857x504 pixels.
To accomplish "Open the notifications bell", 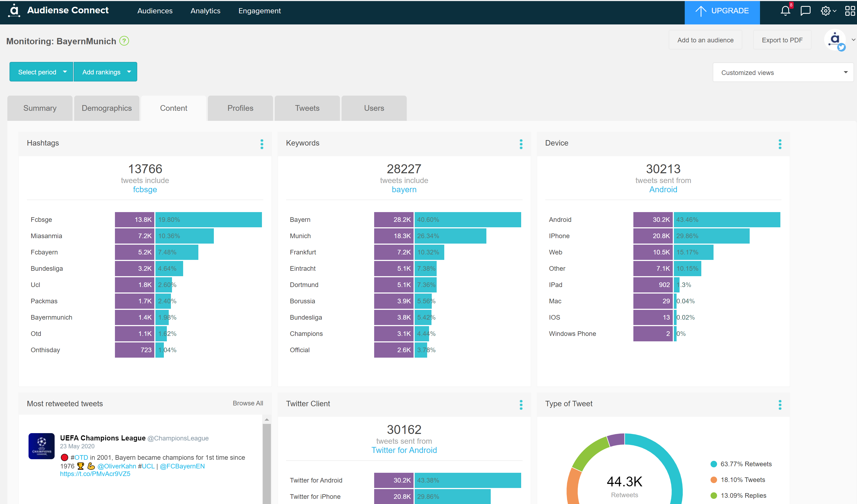I will (785, 11).
